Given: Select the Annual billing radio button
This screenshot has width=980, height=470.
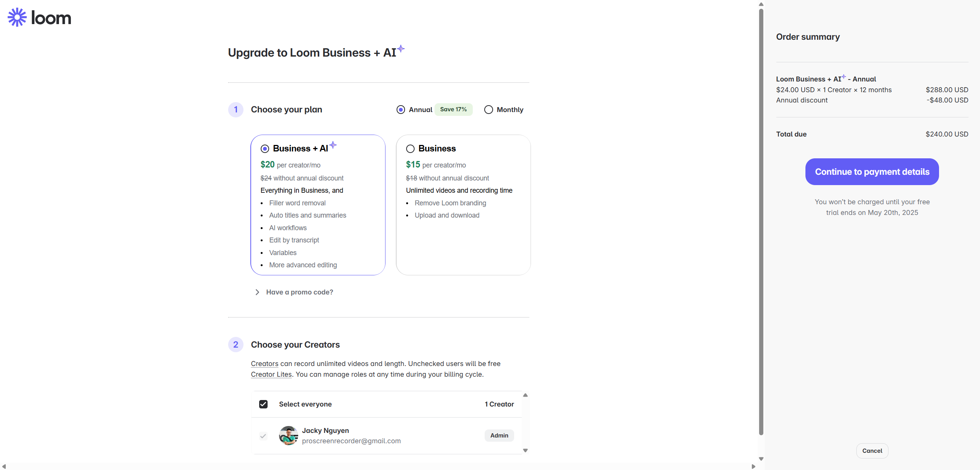Looking at the screenshot, I should click(401, 110).
